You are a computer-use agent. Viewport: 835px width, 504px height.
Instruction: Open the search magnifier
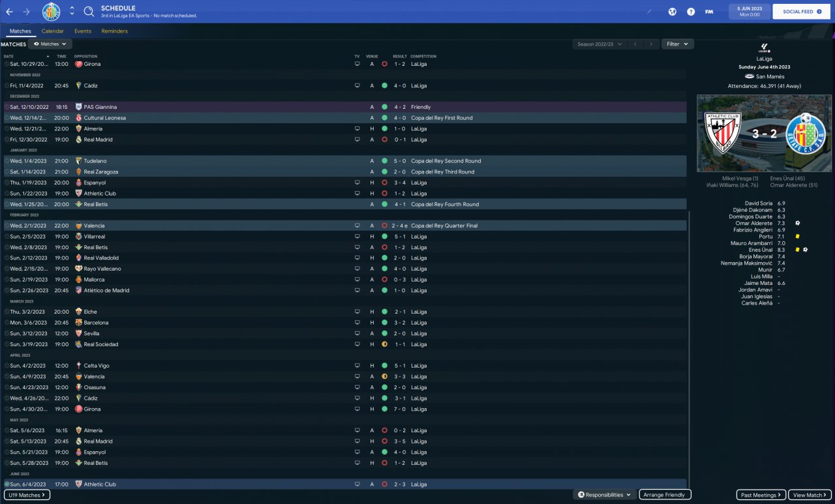click(89, 12)
